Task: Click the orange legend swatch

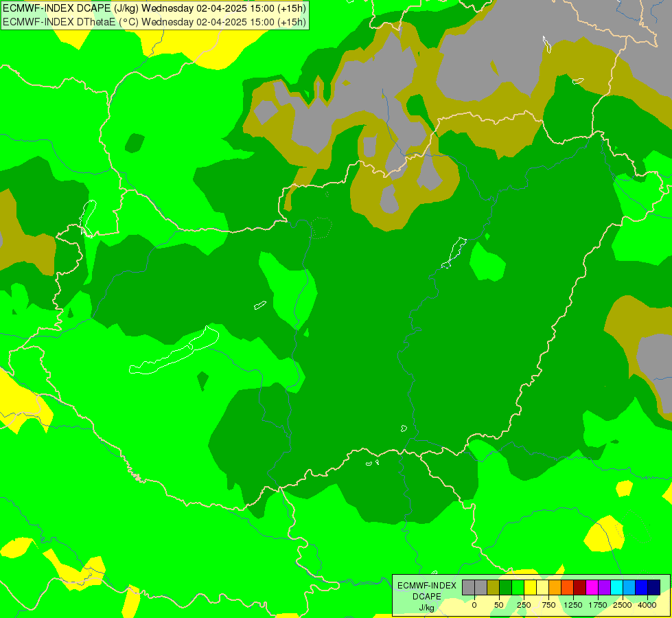Action: pos(555,587)
